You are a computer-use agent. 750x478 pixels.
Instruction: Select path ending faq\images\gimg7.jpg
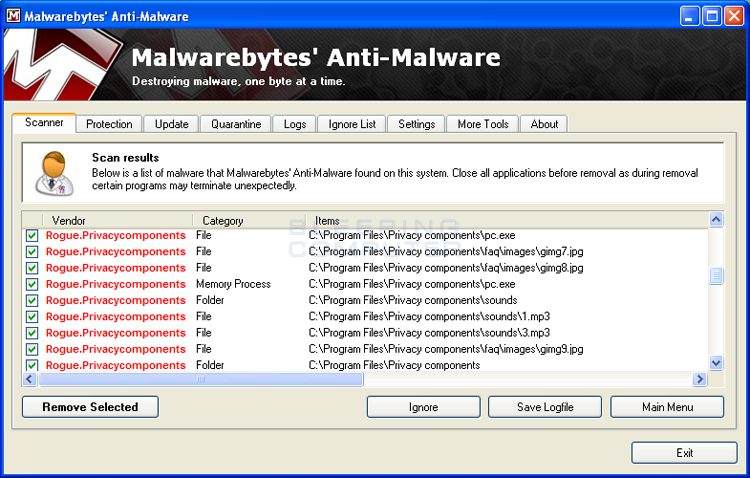click(446, 252)
